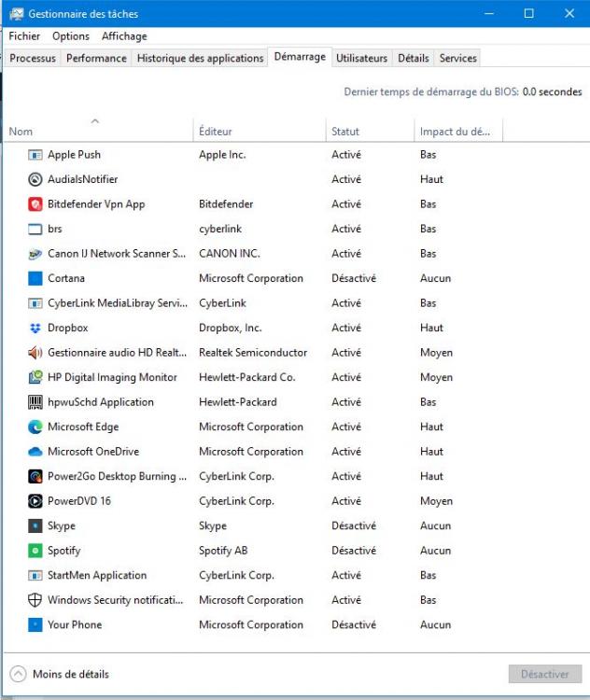Click Microsoft OneDrive name text

tap(93, 452)
